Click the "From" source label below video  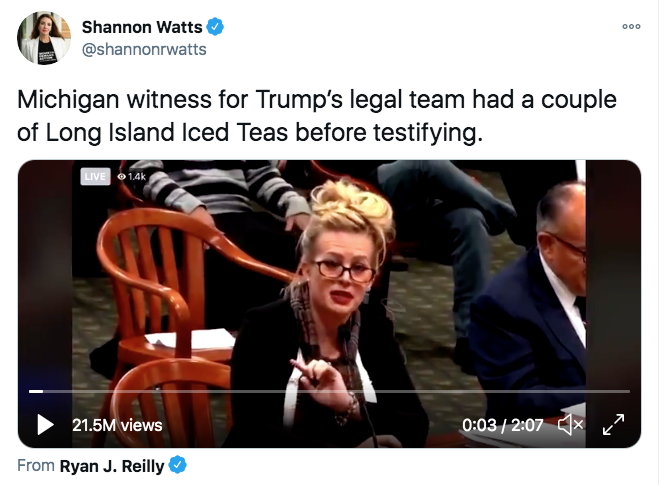click(36, 466)
